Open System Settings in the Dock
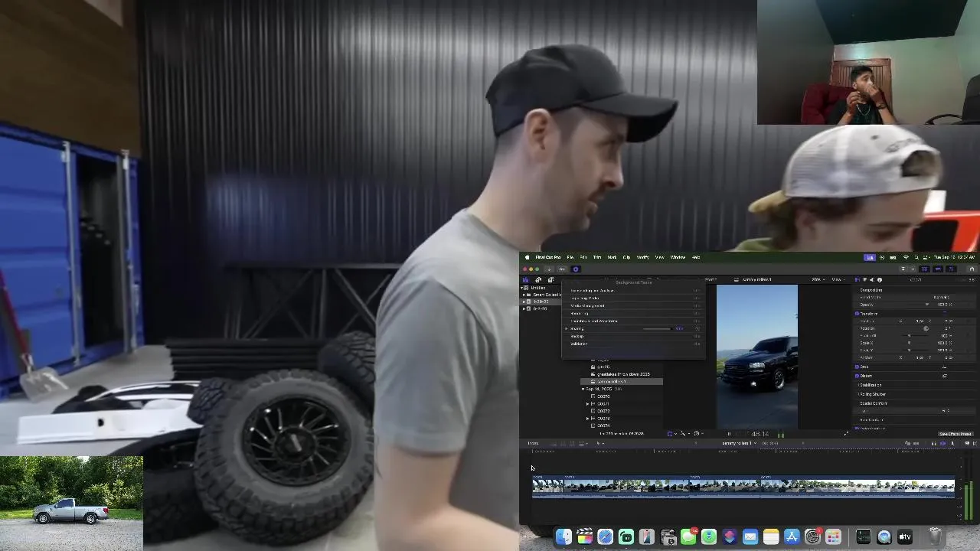980x551 pixels. pyautogui.click(x=812, y=536)
